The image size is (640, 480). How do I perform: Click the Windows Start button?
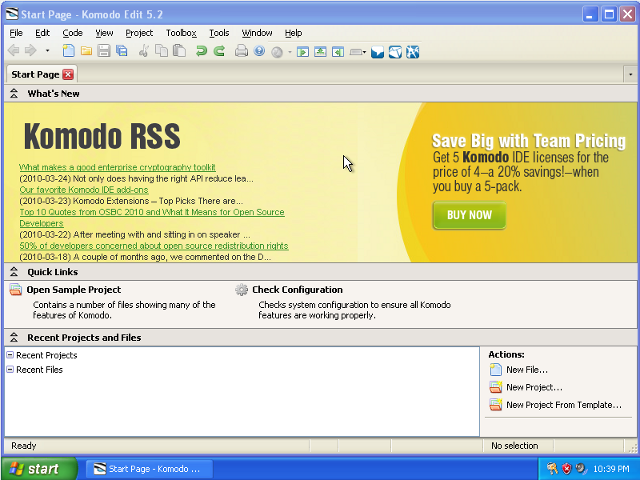(x=39, y=469)
